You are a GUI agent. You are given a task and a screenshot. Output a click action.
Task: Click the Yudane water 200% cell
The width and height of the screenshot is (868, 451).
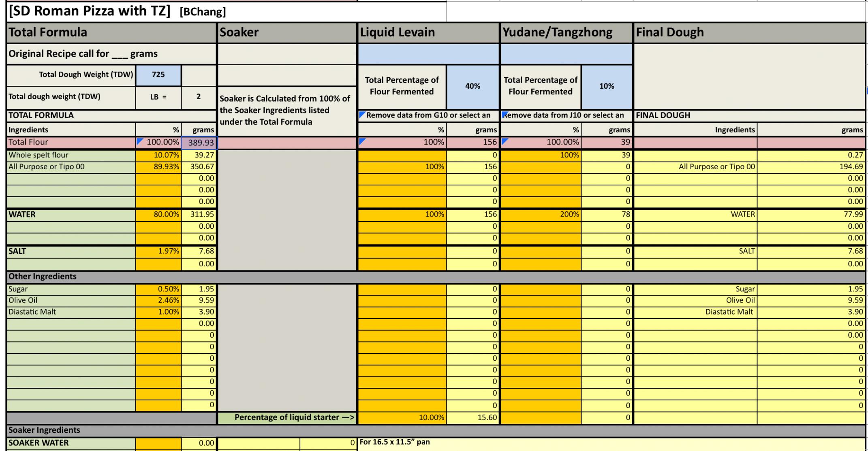pyautogui.click(x=541, y=215)
